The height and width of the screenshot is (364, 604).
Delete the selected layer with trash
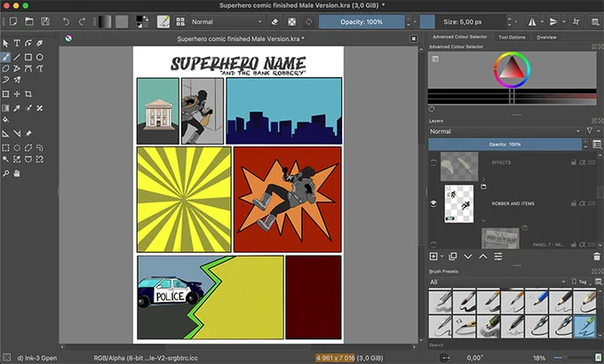click(597, 257)
